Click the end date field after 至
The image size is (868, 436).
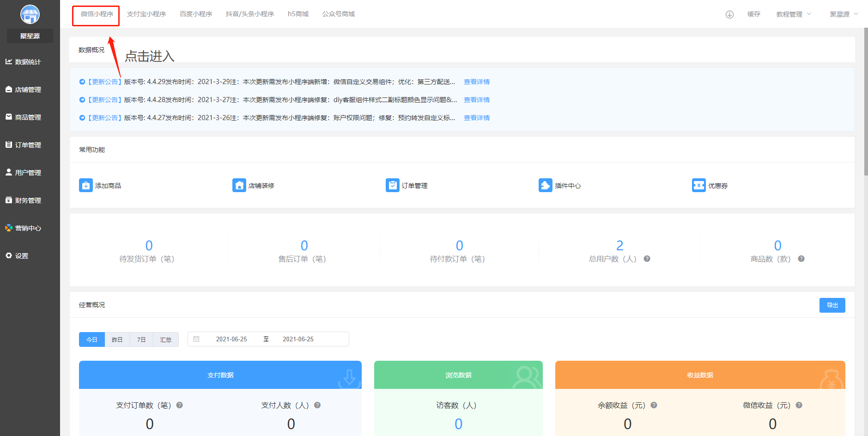coord(298,339)
